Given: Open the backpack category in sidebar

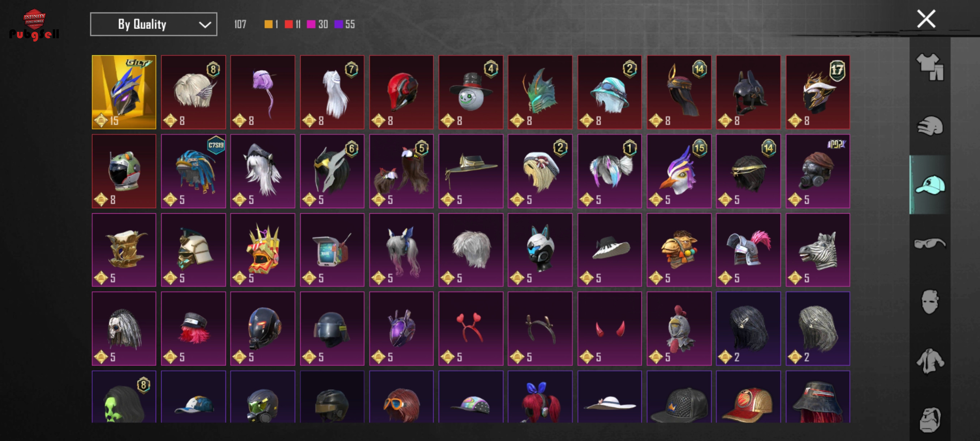Looking at the screenshot, I should tap(930, 420).
